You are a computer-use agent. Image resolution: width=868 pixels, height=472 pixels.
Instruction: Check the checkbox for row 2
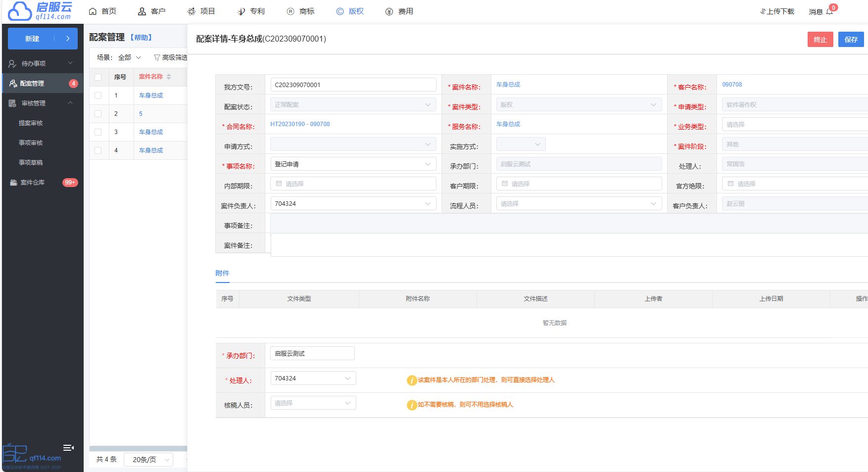click(x=98, y=114)
